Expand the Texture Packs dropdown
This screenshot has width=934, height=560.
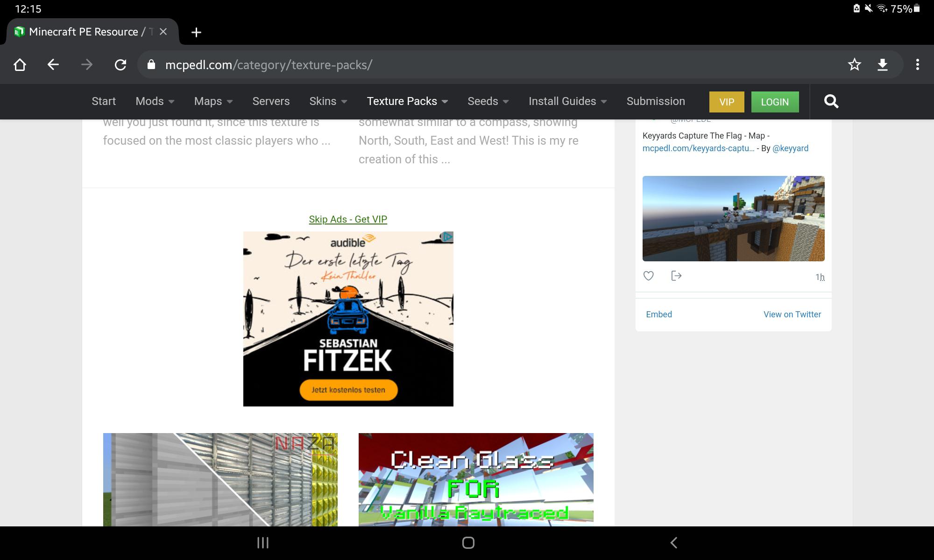click(406, 101)
